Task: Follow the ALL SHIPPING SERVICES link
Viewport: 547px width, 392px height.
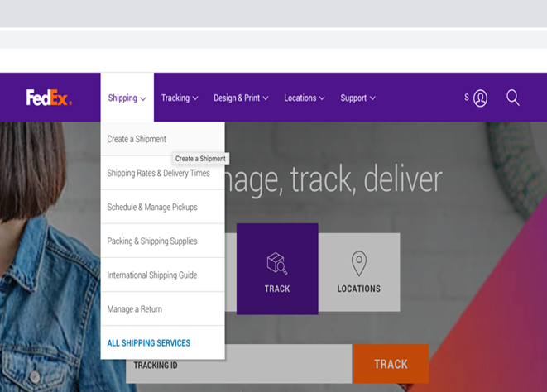Action: [149, 343]
